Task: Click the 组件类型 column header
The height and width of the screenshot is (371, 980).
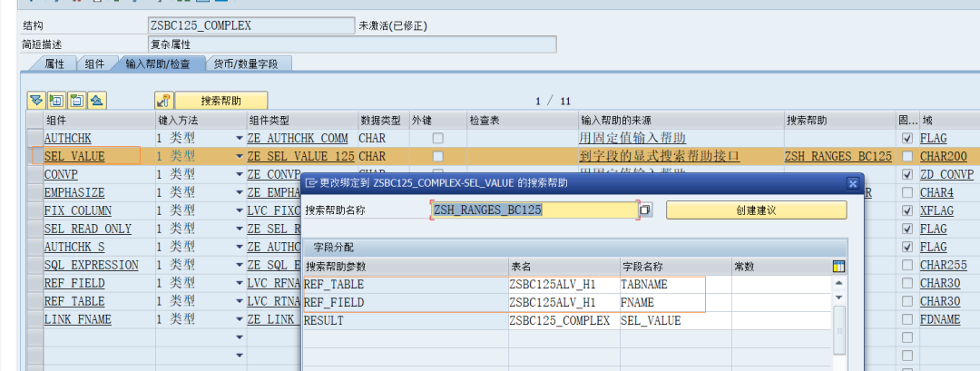Action: 302,120
